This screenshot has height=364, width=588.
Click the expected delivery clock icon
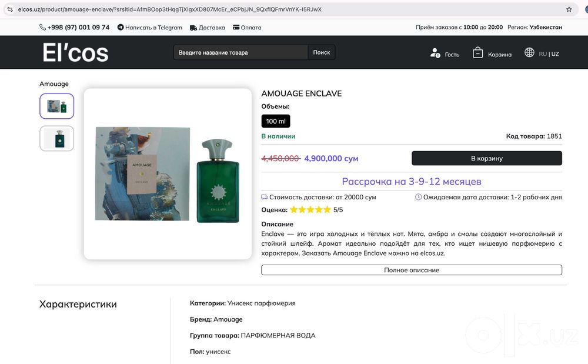(418, 197)
